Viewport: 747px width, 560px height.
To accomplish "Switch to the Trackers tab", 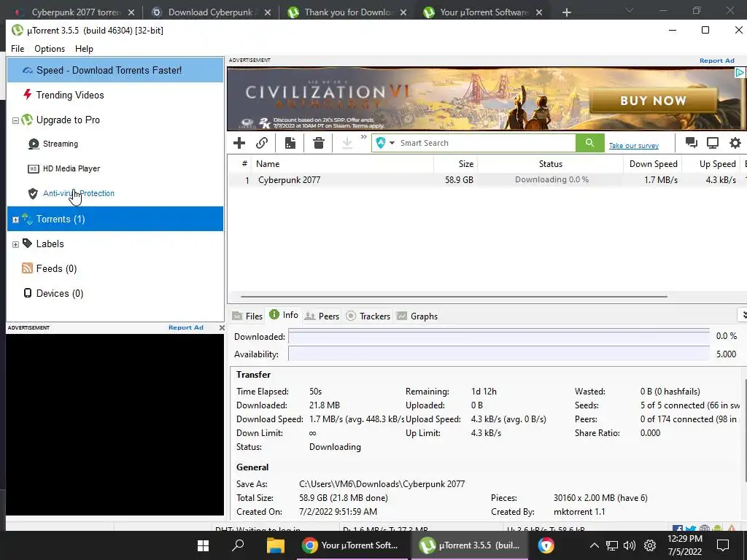I will coord(368,316).
